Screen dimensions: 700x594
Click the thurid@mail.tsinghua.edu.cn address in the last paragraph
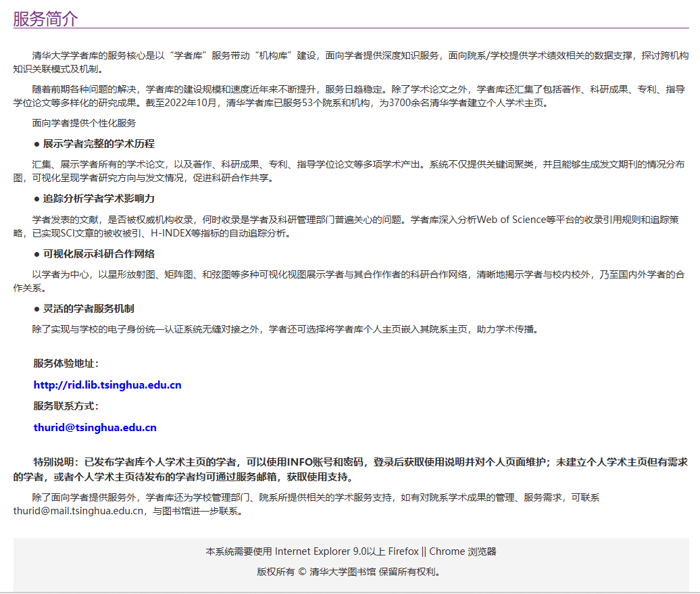pyautogui.click(x=78, y=511)
